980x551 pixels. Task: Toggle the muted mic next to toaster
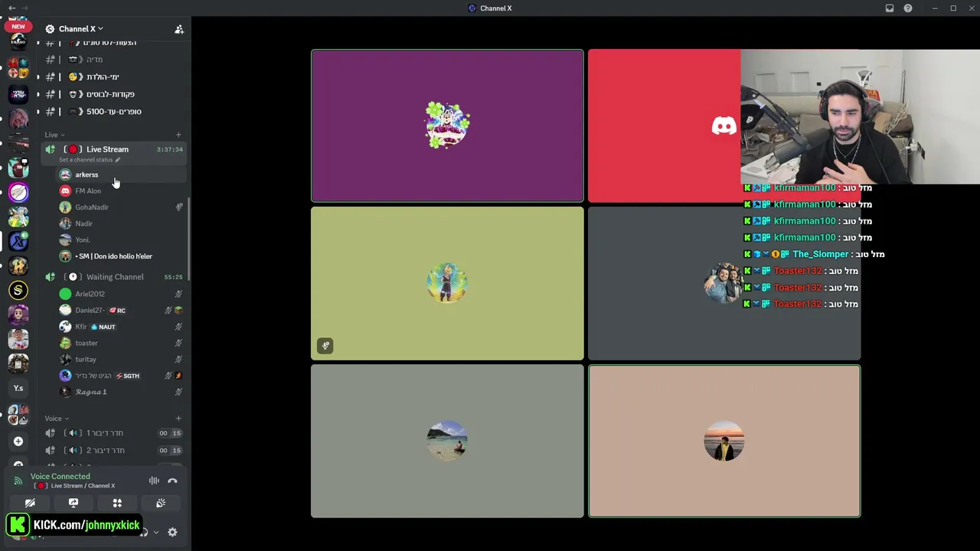click(x=178, y=343)
